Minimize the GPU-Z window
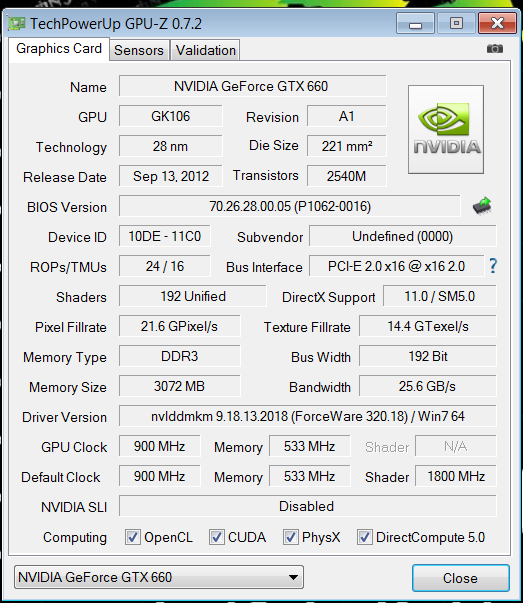This screenshot has width=523, height=603. (415, 23)
